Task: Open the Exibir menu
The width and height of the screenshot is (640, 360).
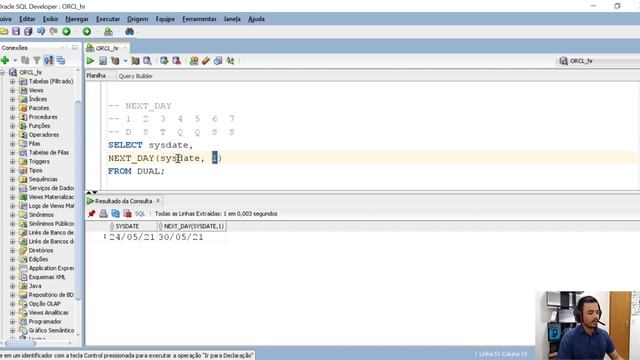Action: pyautogui.click(x=50, y=19)
